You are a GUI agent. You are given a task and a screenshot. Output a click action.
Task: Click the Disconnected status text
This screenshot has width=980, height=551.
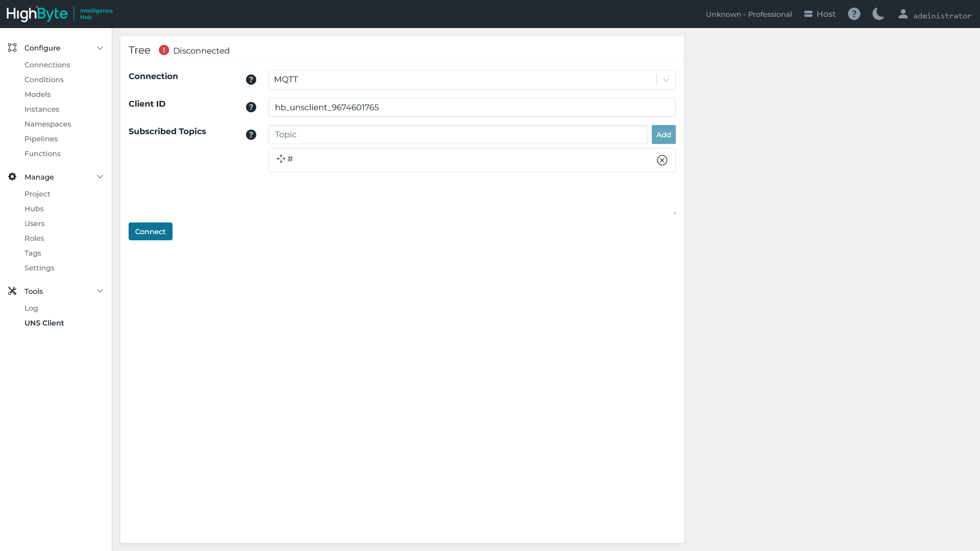[201, 51]
